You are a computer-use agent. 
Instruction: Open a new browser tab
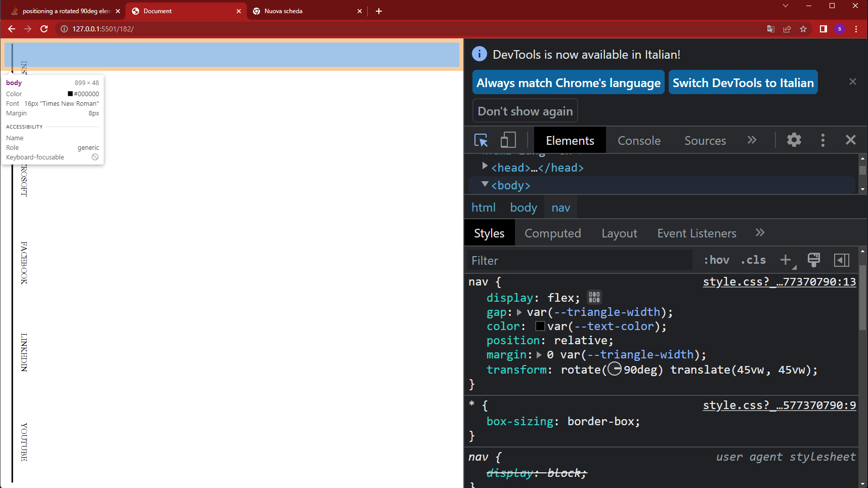coord(379,11)
